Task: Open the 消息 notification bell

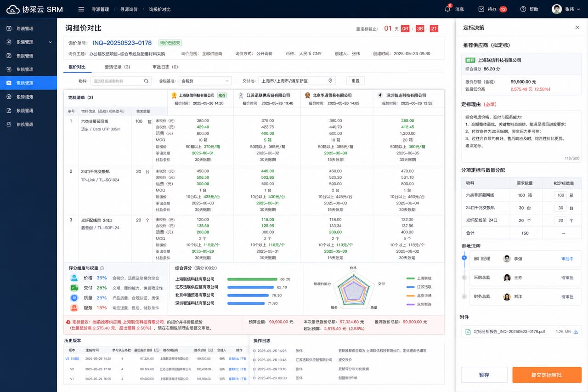Action: point(448,9)
